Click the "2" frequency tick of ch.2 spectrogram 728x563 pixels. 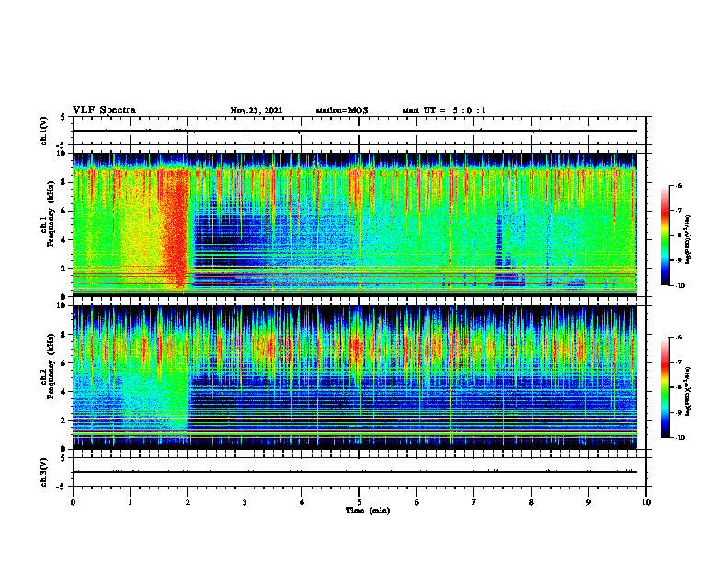[65, 420]
